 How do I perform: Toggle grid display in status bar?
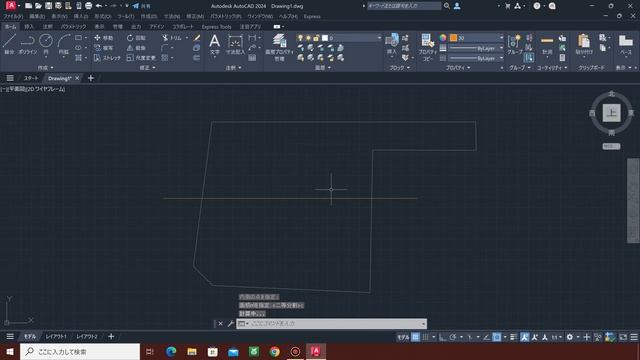[x=416, y=337]
